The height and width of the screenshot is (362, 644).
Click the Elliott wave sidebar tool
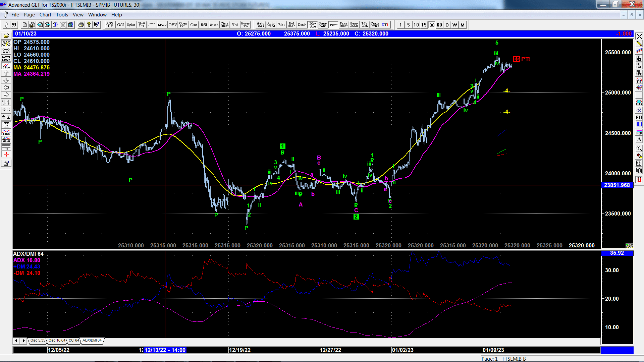[x=6, y=66]
